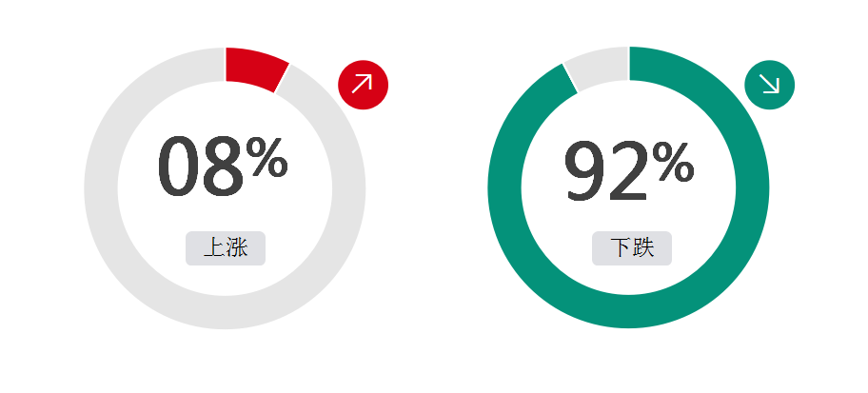Select the 下跌 label badge
Screen dimensions: 868x393
click(x=632, y=248)
